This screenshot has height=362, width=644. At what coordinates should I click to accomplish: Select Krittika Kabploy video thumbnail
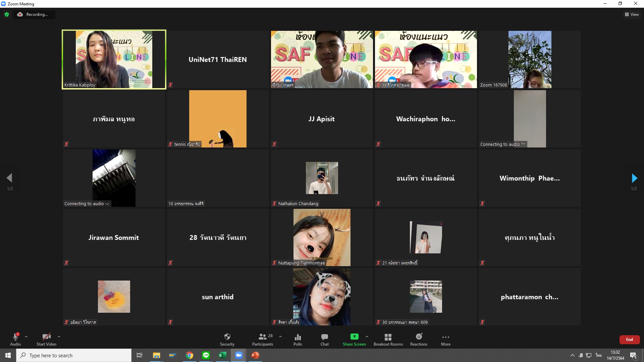[x=114, y=59]
